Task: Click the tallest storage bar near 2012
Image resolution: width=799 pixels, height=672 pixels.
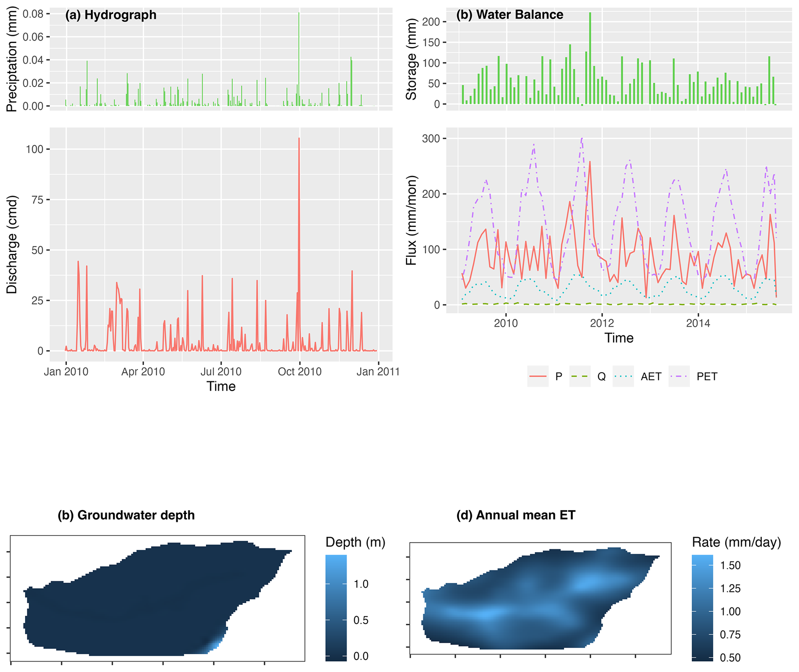Action: (589, 58)
